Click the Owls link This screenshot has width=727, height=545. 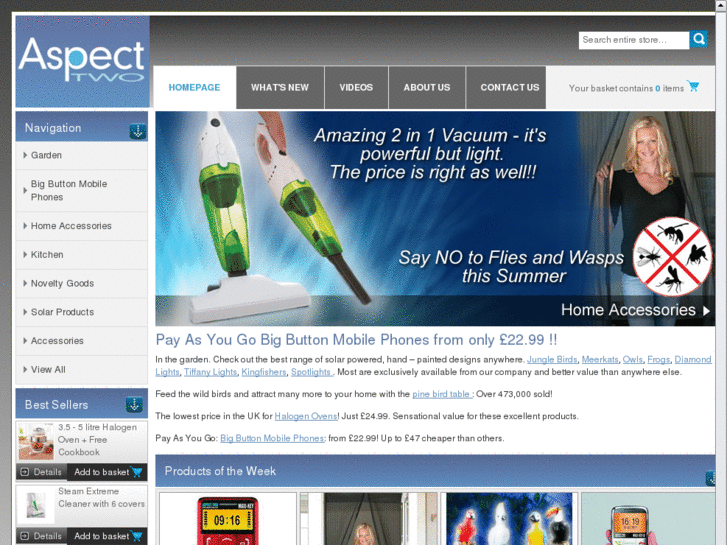tap(632, 359)
